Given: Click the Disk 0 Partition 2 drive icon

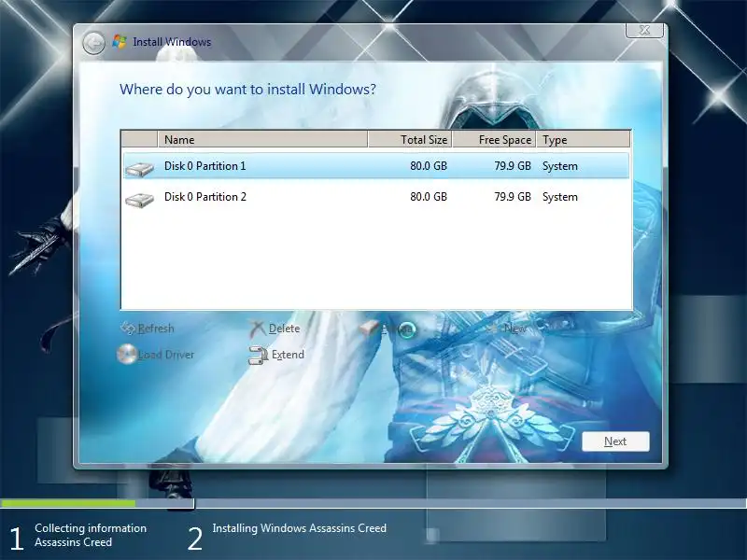Looking at the screenshot, I should click(139, 199).
